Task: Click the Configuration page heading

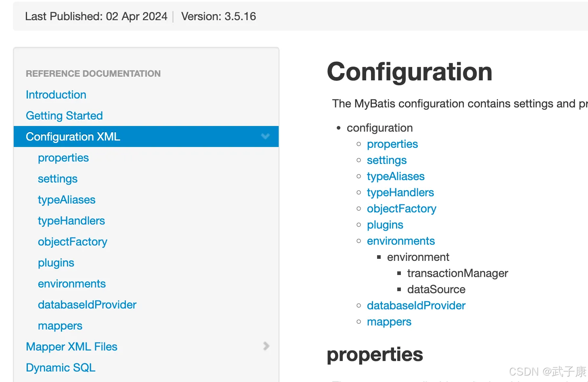Action: 409,72
